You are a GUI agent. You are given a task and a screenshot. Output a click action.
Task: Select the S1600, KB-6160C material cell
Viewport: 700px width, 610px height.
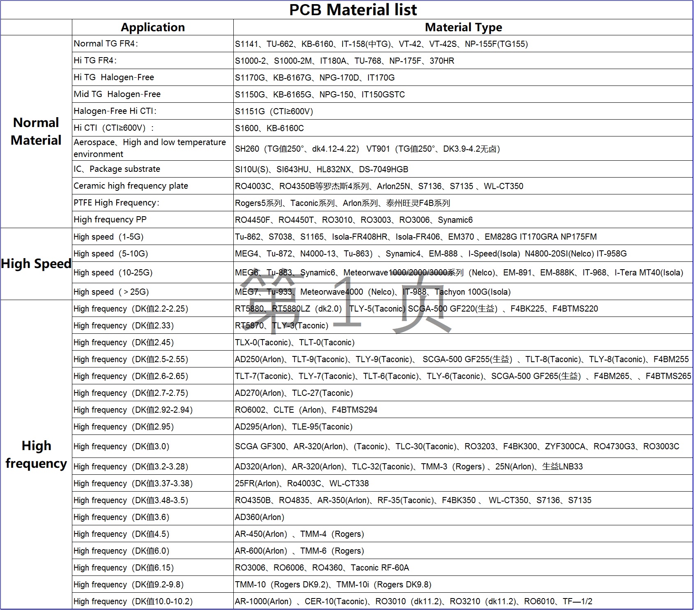pos(463,128)
